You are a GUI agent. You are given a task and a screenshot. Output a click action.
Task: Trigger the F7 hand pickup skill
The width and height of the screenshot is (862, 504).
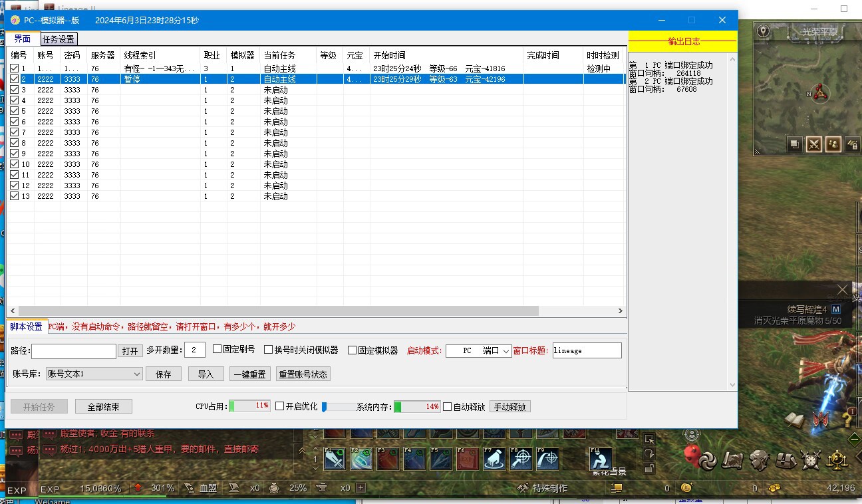494,459
